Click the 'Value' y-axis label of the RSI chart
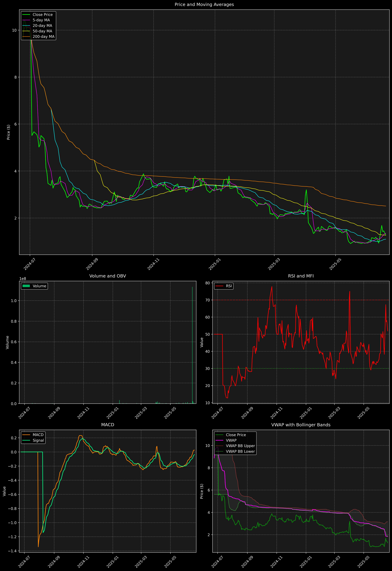Image resolution: width=392 pixels, height=571 pixels. [x=202, y=342]
